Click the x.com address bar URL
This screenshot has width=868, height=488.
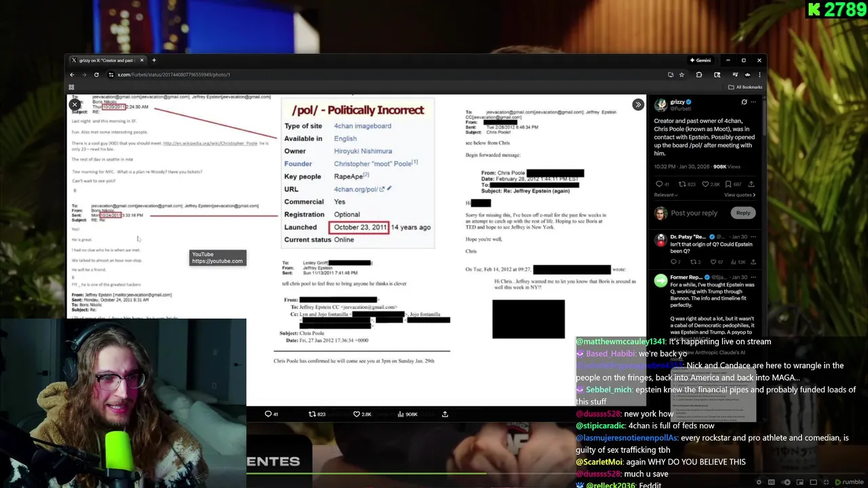click(174, 75)
